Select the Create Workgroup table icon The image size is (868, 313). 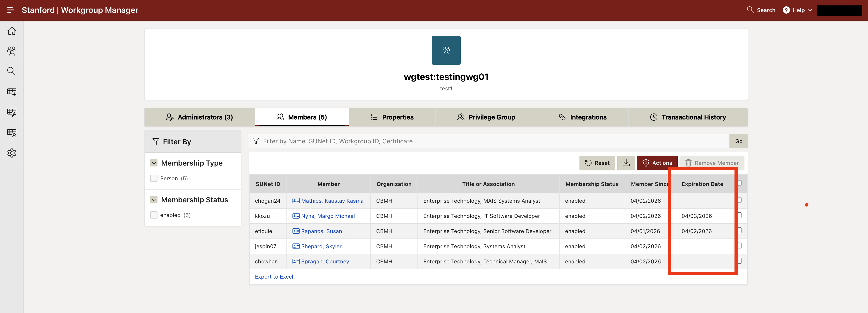pos(12,92)
